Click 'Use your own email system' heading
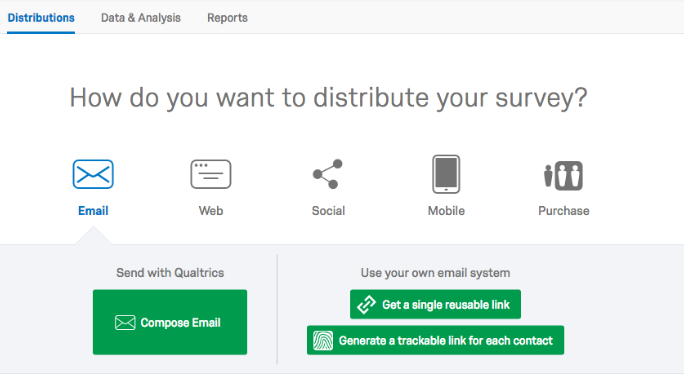Viewport: 694px width, 378px height. (x=436, y=273)
